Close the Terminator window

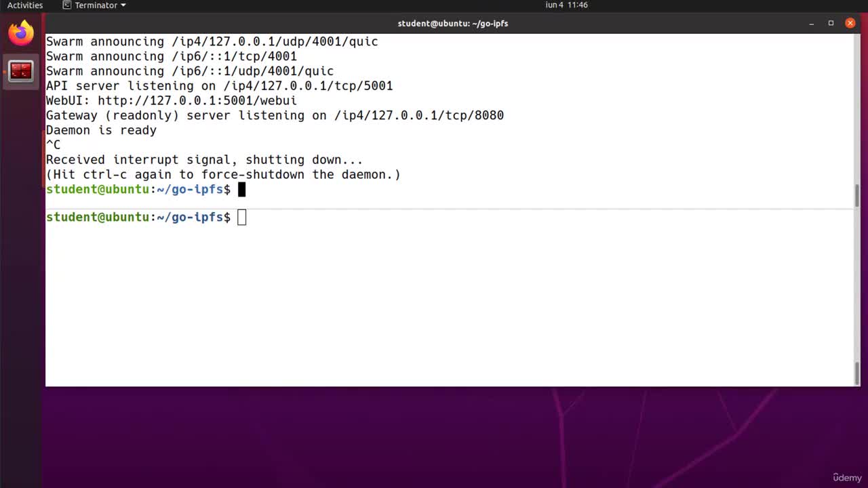[x=850, y=23]
